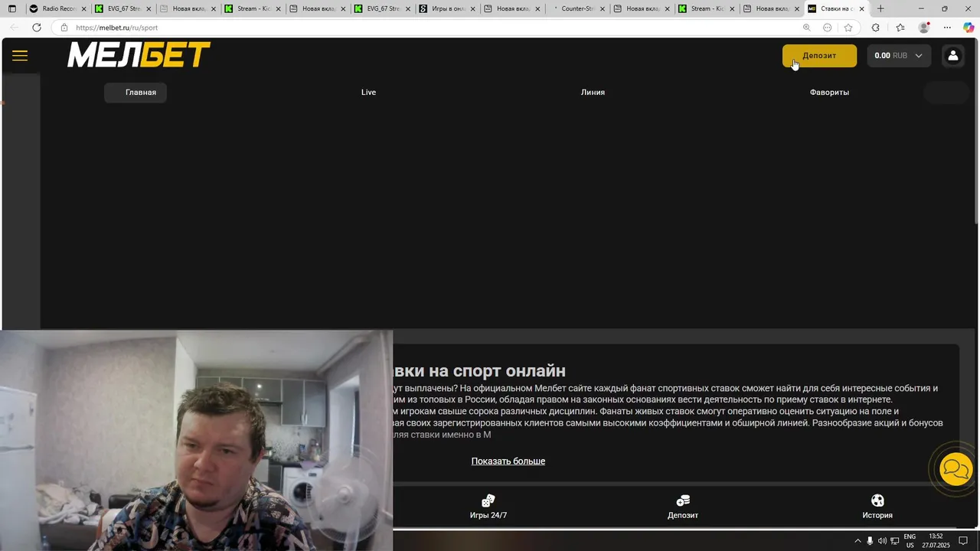980x551 pixels.
Task: Open the taskbar volume control
Action: pos(882,541)
